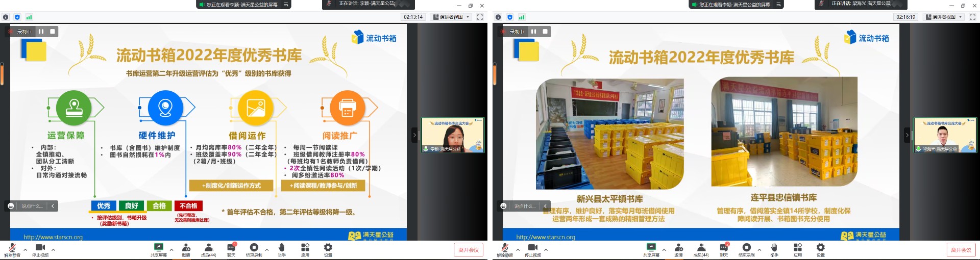The height and width of the screenshot is (260, 980).
Task: Enter fullscreen in right meeting window
Action: pyautogui.click(x=972, y=17)
